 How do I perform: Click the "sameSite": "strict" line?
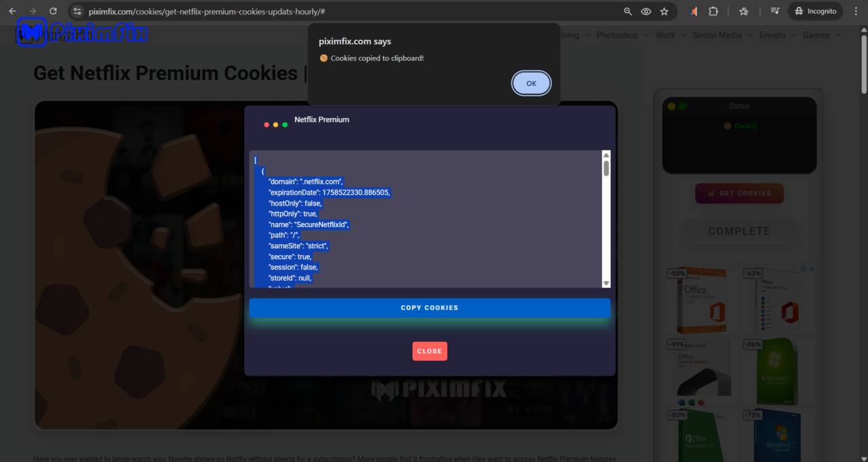(298, 246)
